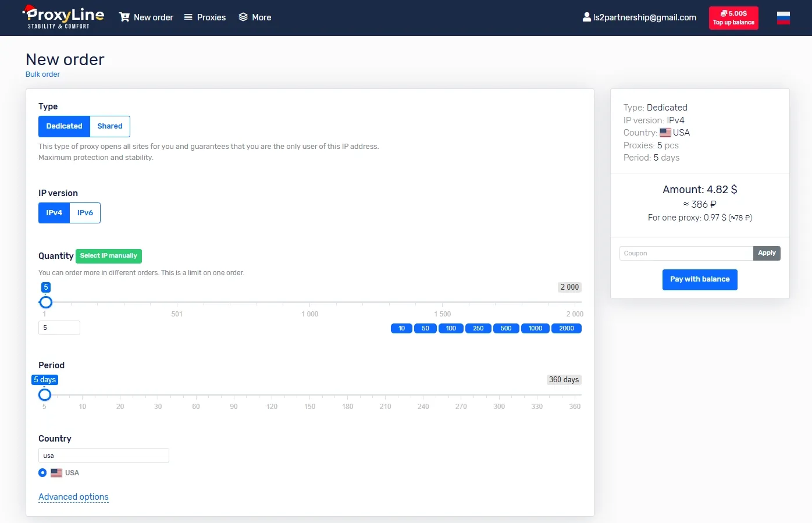Switch IP version to IPv6
Screen dimensions: 812x523
coord(85,213)
